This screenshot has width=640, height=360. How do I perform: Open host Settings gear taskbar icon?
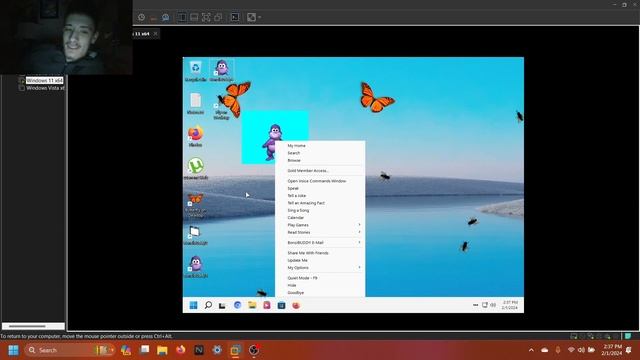217,350
